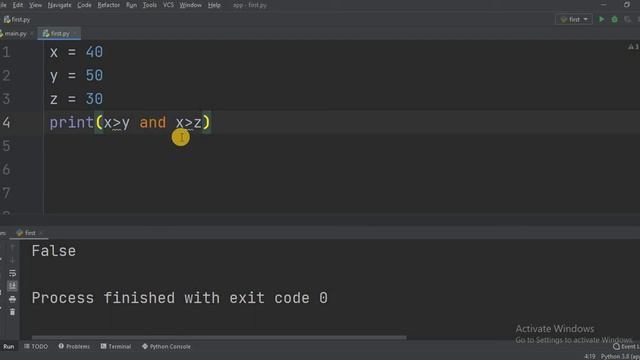Open the Run menu

coord(131,5)
